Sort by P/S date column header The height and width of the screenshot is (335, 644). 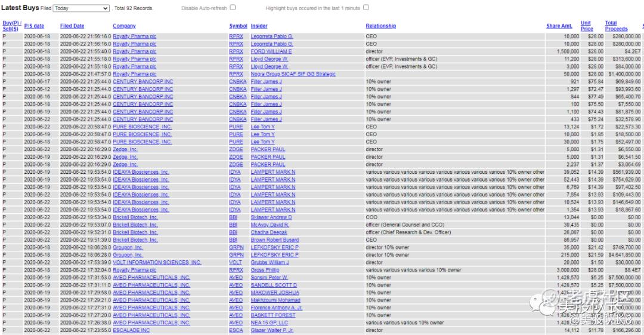pos(34,26)
